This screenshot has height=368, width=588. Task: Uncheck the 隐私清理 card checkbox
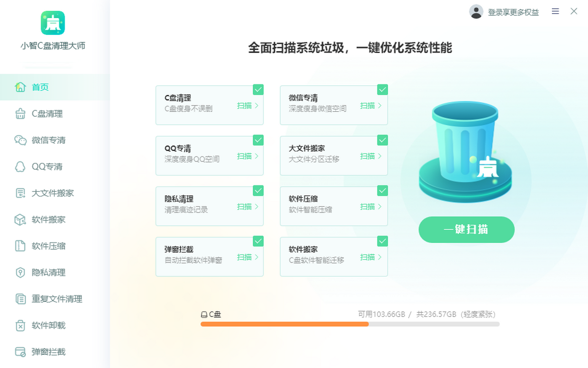[x=258, y=191]
